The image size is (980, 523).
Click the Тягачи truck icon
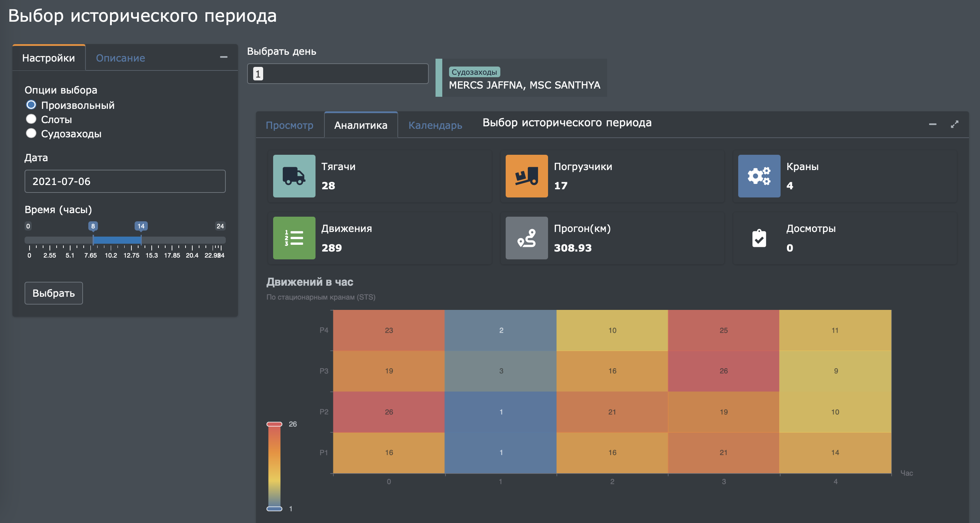[294, 176]
